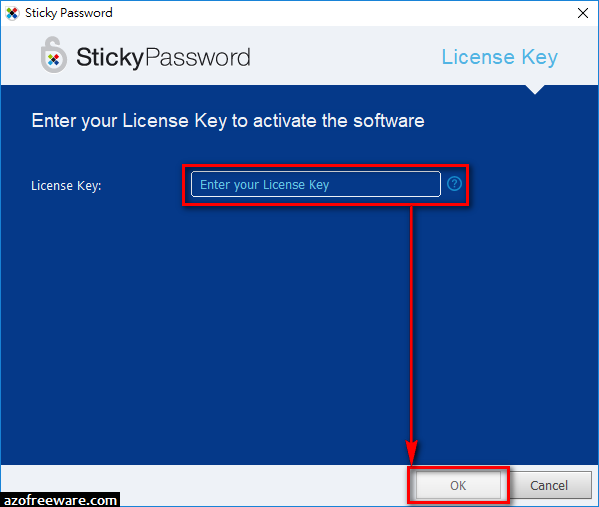The width and height of the screenshot is (599, 507).
Task: Click the red arrowhead above OK
Action: (x=411, y=452)
